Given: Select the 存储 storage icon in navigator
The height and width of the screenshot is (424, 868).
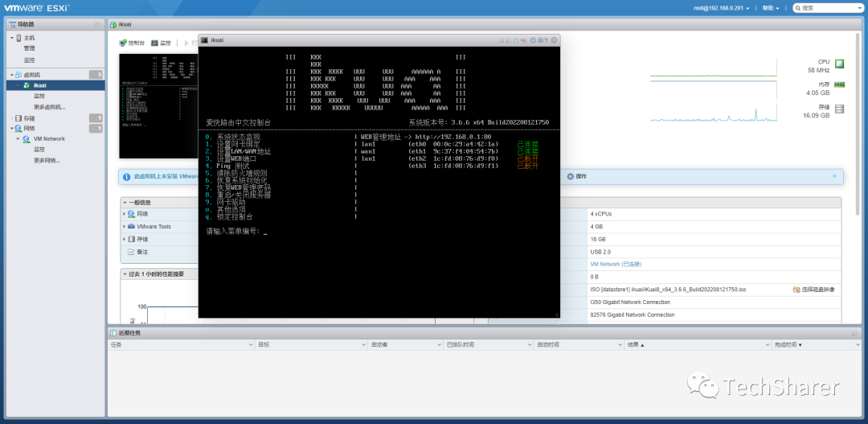Looking at the screenshot, I should point(18,118).
